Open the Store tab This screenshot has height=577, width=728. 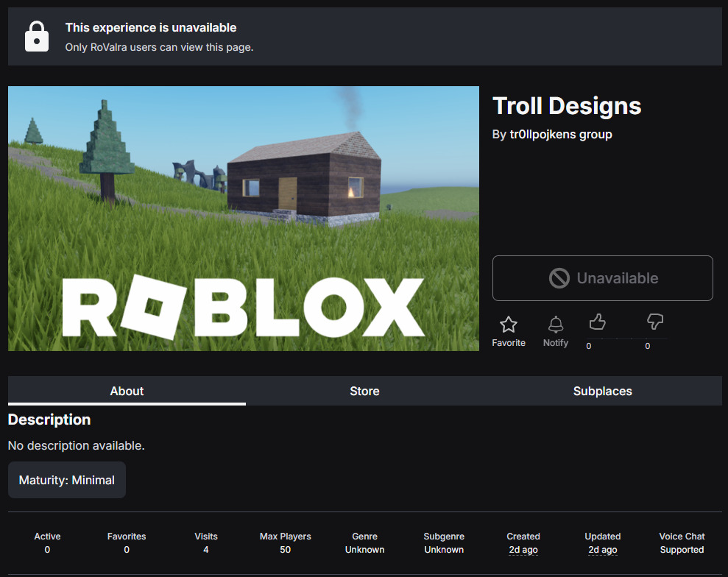364,391
